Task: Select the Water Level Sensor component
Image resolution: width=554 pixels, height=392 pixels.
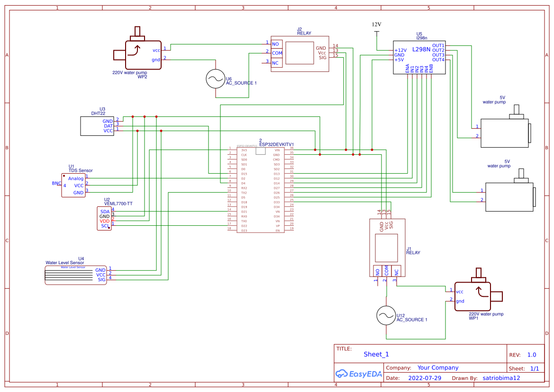Action: point(76,275)
